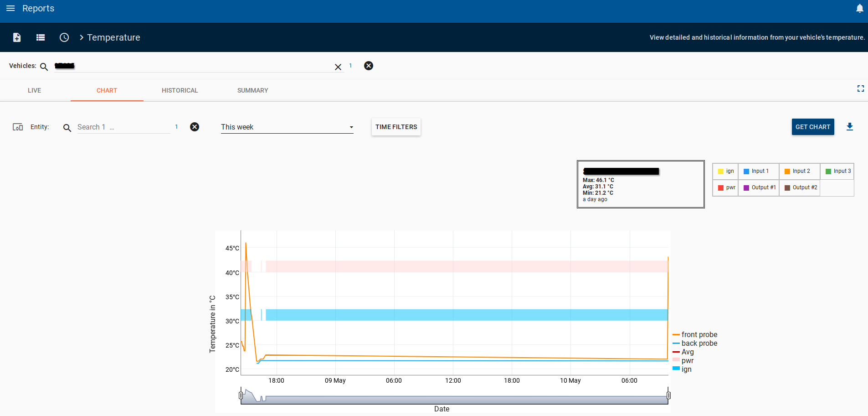Click the Temperature breadcrumb label
This screenshot has height=416, width=868.
coord(113,37)
